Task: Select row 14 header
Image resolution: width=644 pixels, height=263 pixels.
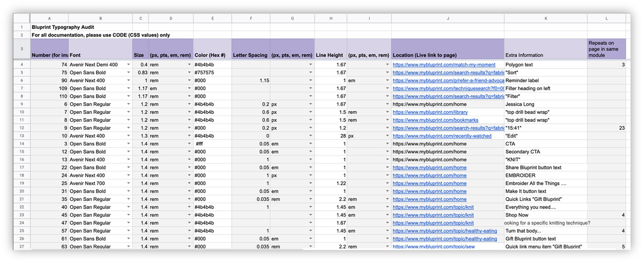Action: pyautogui.click(x=22, y=143)
